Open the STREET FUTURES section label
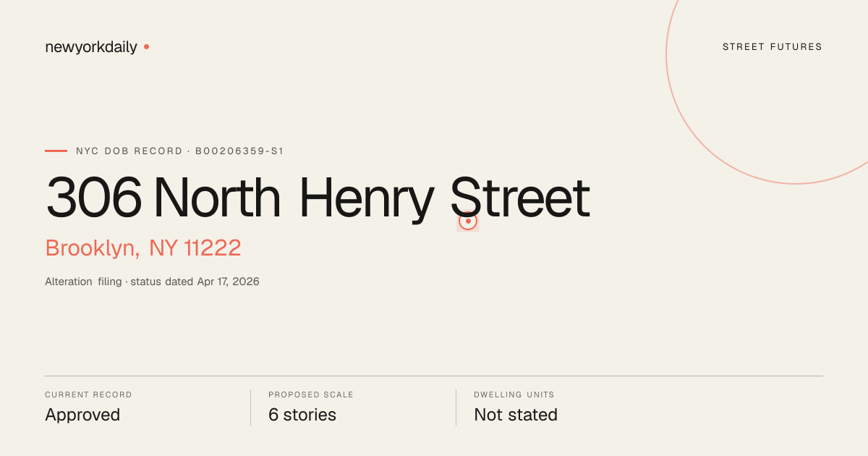The image size is (868, 456). [x=773, y=47]
